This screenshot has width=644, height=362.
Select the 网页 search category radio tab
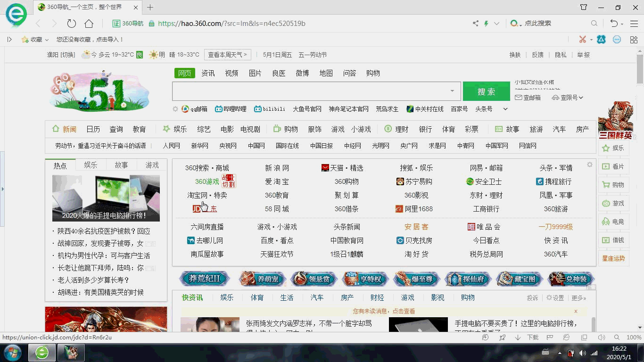(184, 73)
